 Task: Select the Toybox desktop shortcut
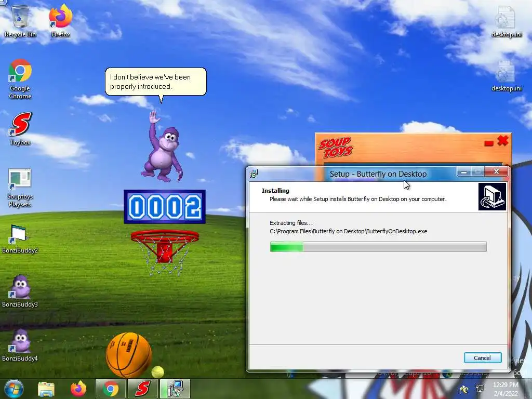(20, 129)
